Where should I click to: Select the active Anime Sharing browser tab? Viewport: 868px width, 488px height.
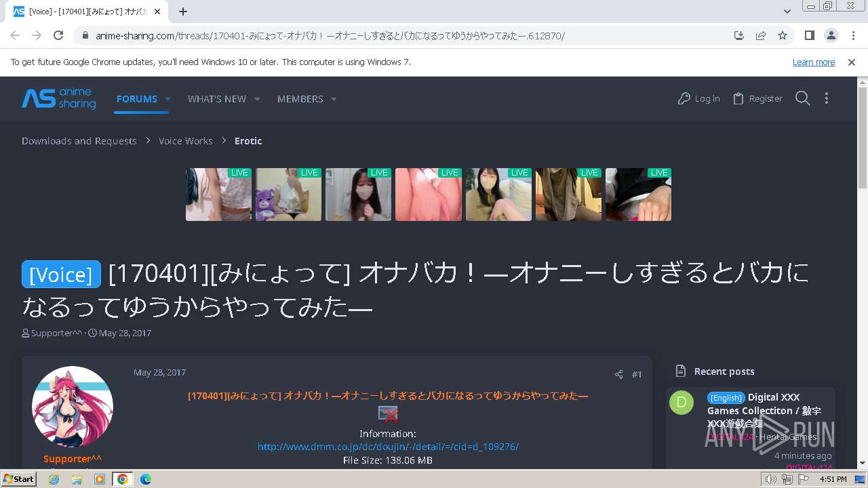[88, 12]
